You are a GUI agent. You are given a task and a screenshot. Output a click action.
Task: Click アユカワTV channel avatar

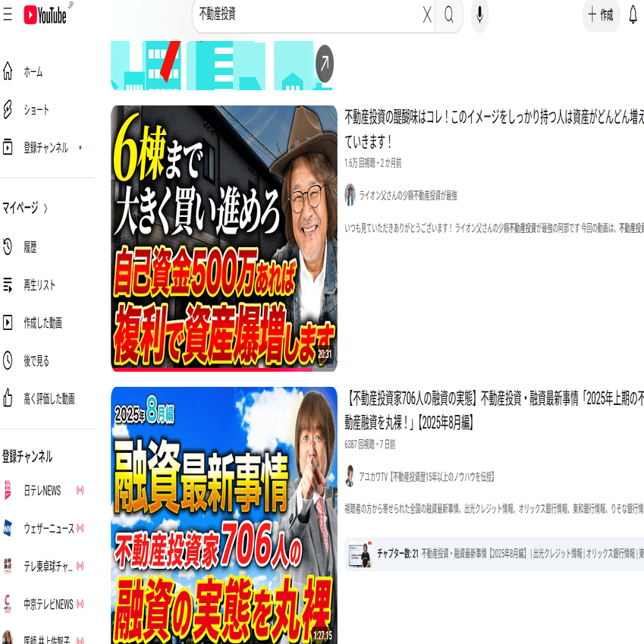pos(350,476)
